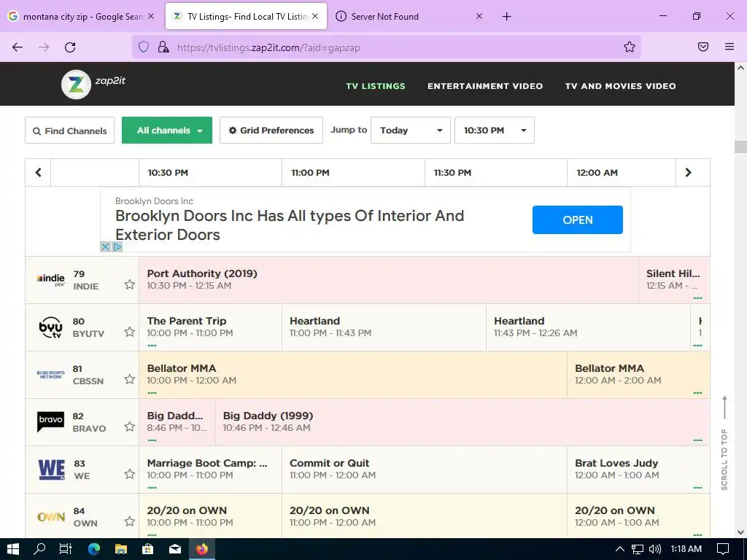Screen dimensions: 747x560
Task: Click the page vertical scrollbar thumb
Action: click(740, 147)
